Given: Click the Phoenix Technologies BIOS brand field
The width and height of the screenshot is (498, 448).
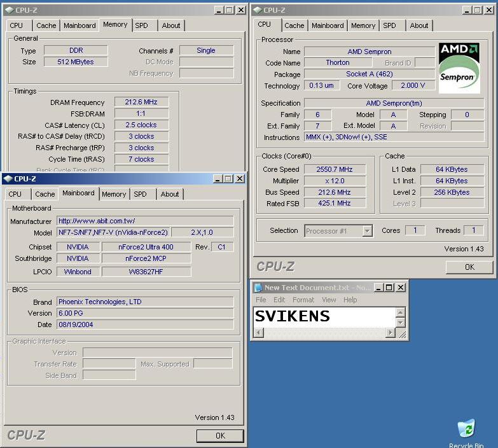Looking at the screenshot, I should tap(145, 302).
